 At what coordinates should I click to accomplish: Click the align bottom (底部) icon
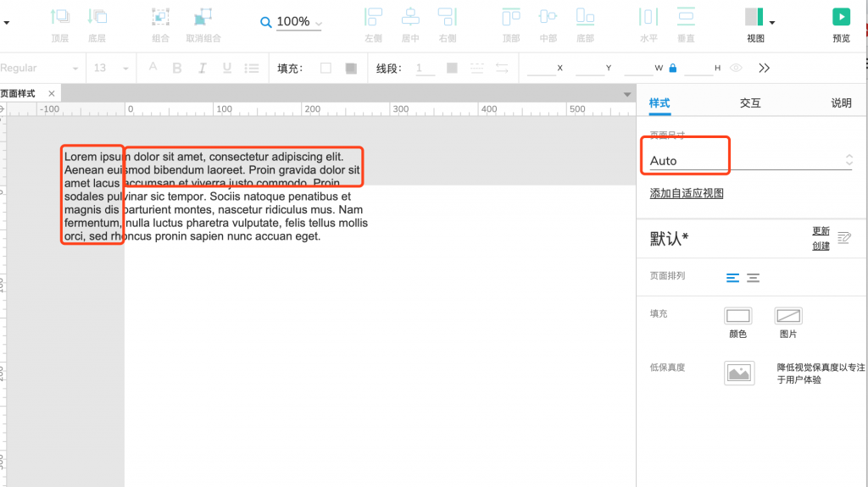pos(585,17)
